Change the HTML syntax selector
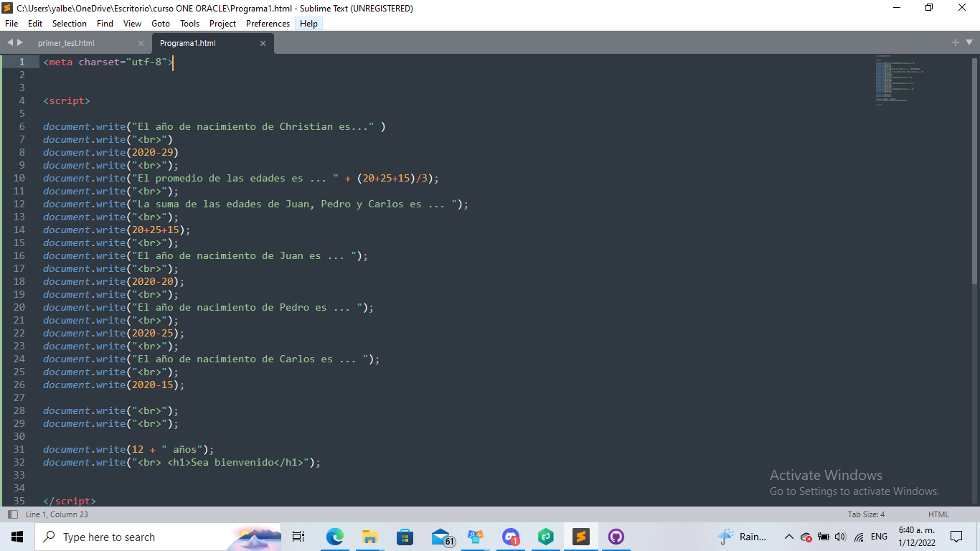 click(938, 514)
